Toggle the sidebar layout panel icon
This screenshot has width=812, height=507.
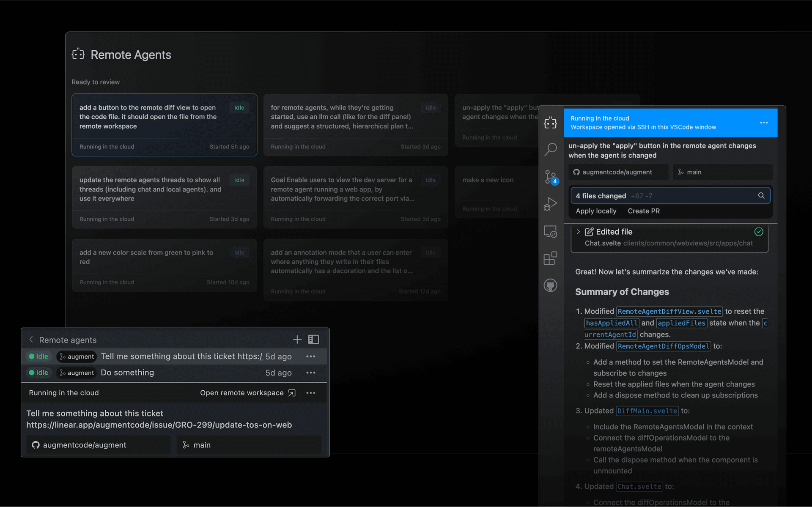[x=313, y=340]
